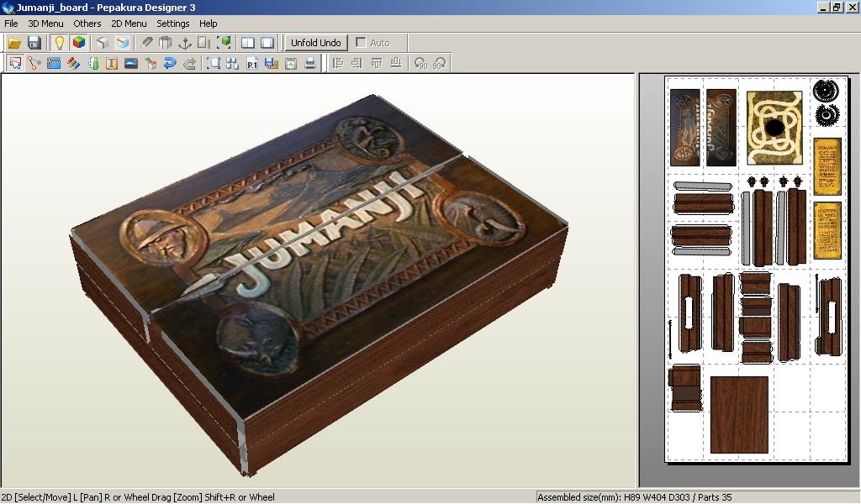Choose the red connected-nodes join tool
The image size is (861, 504).
pos(34,64)
